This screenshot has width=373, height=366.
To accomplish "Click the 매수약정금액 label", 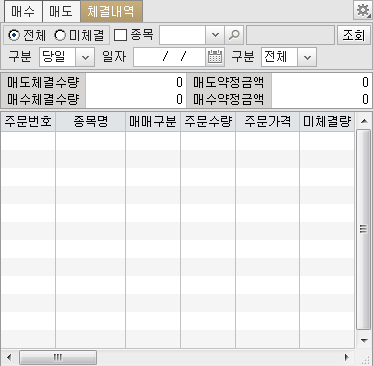I will 229,99.
